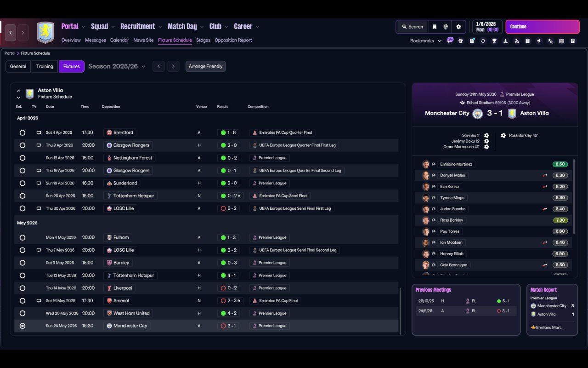The width and height of the screenshot is (588, 368).
Task: Select the Sunderland fixture radio button
Action: tap(23, 183)
